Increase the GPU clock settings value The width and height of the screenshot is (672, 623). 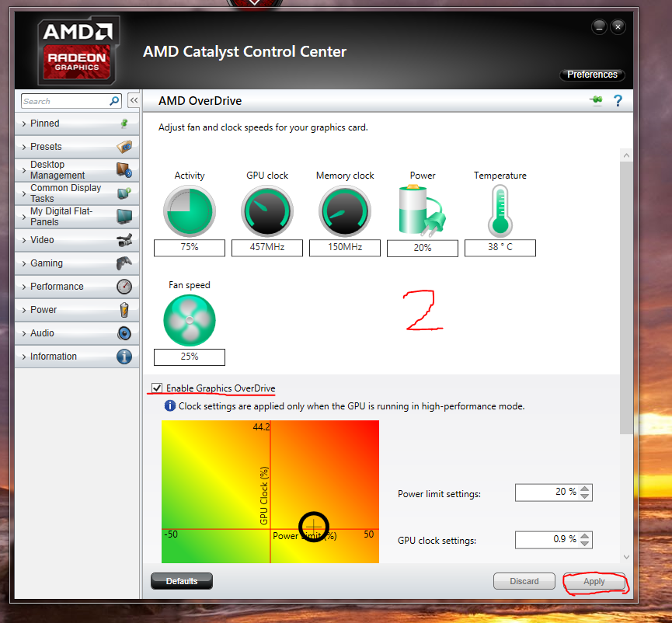584,536
